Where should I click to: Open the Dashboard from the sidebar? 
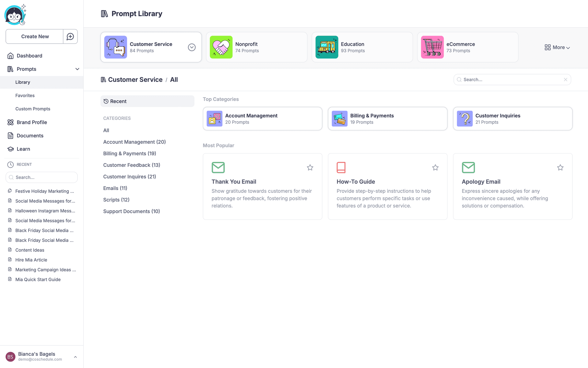coord(29,56)
